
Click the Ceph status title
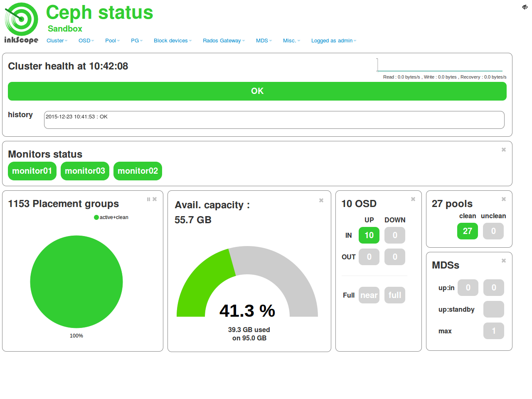tap(99, 12)
